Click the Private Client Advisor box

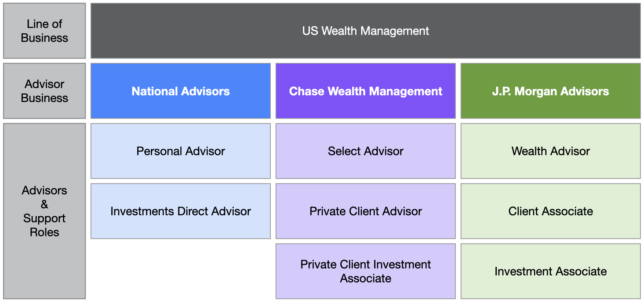click(x=366, y=211)
